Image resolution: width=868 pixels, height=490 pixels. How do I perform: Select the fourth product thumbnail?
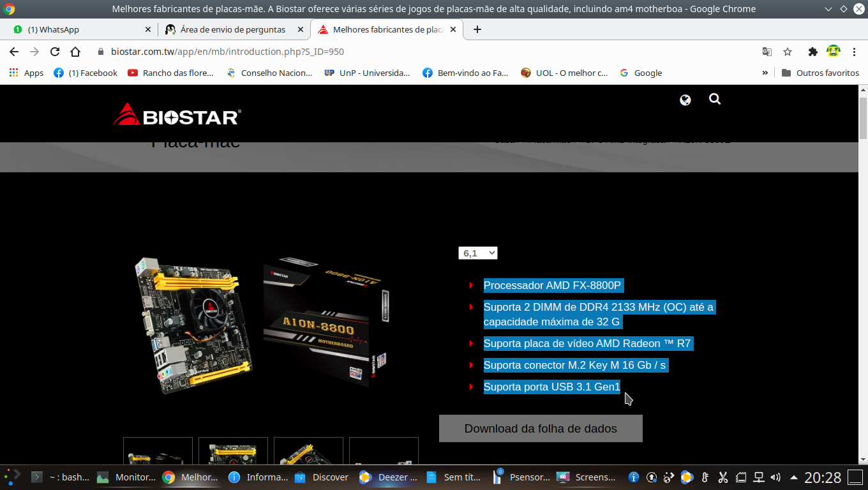(x=384, y=450)
